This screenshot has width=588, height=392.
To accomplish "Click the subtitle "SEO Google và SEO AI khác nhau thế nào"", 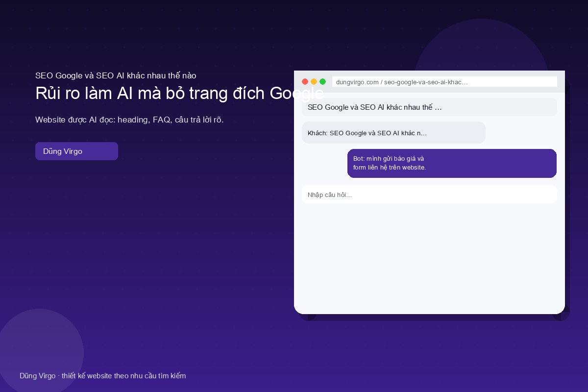I will point(116,75).
